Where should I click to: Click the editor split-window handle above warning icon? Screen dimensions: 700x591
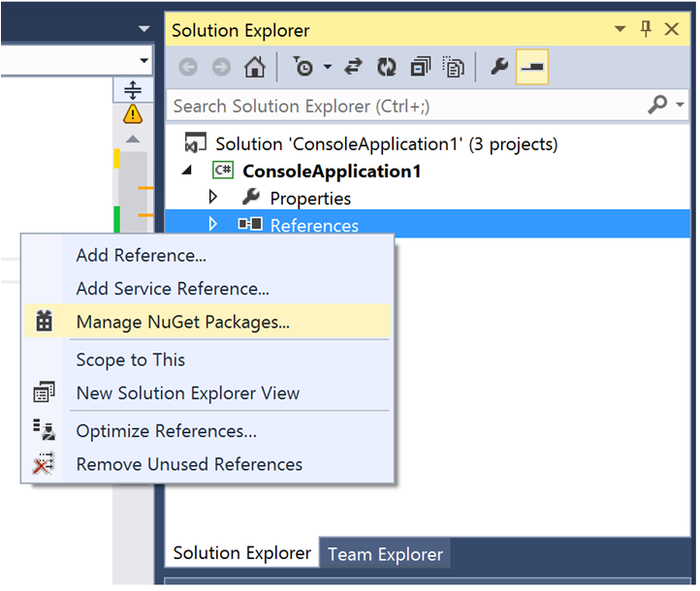[133, 90]
